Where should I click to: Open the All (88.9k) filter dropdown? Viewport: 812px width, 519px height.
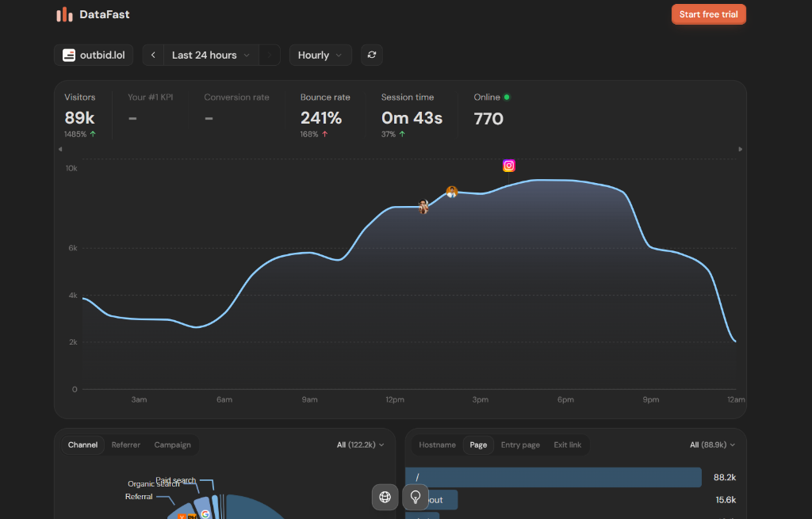[713, 445]
